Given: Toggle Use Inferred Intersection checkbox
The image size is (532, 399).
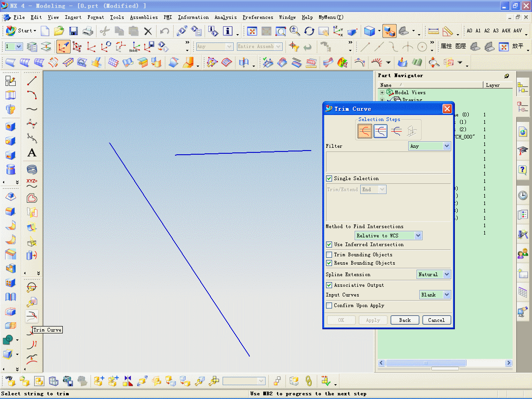Looking at the screenshot, I should (x=329, y=245).
